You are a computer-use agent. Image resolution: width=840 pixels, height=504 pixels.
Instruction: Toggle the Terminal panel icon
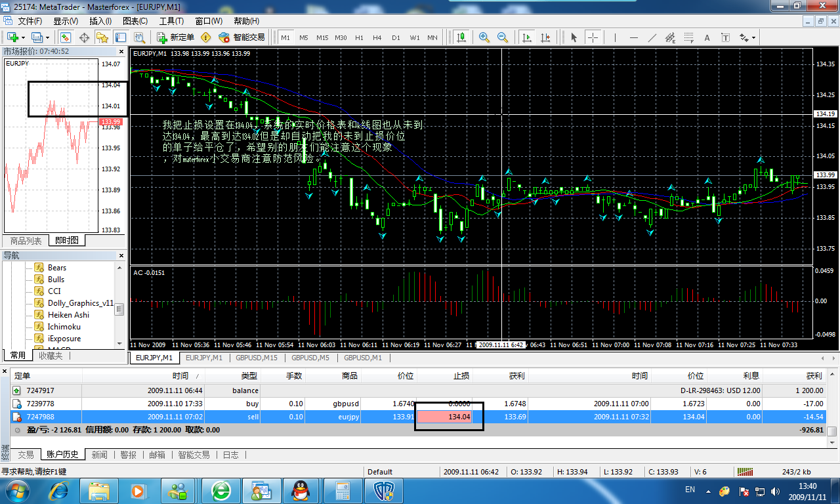click(121, 37)
